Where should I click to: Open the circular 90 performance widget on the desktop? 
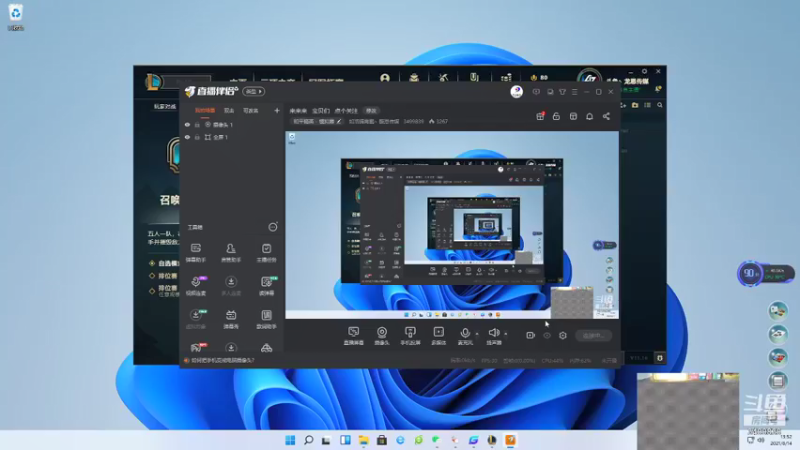[750, 273]
